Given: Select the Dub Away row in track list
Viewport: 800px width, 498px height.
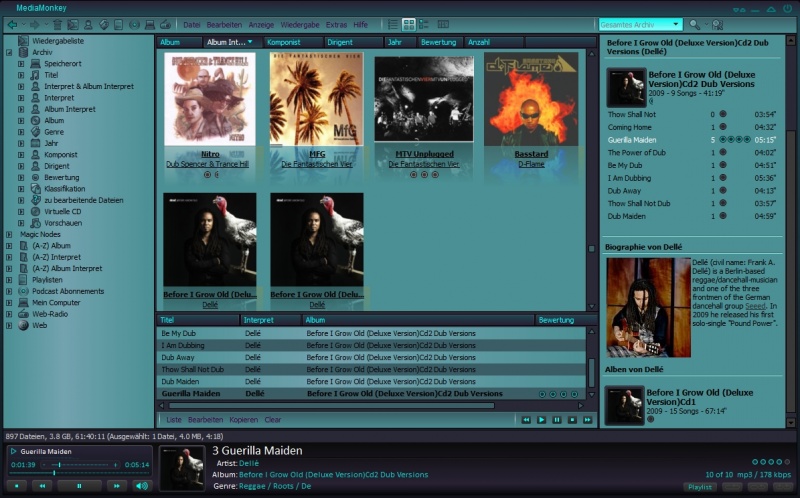Looking at the screenshot, I should [x=371, y=357].
